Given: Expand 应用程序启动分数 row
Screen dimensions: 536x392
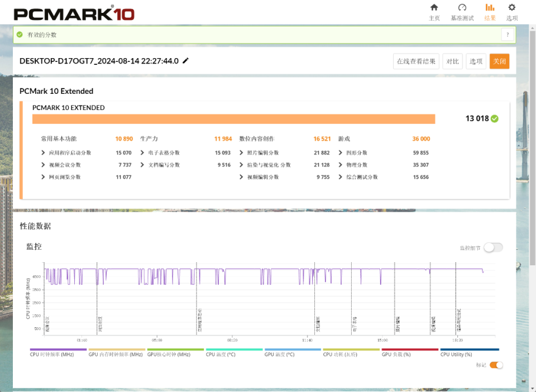Looking at the screenshot, I should tap(43, 152).
